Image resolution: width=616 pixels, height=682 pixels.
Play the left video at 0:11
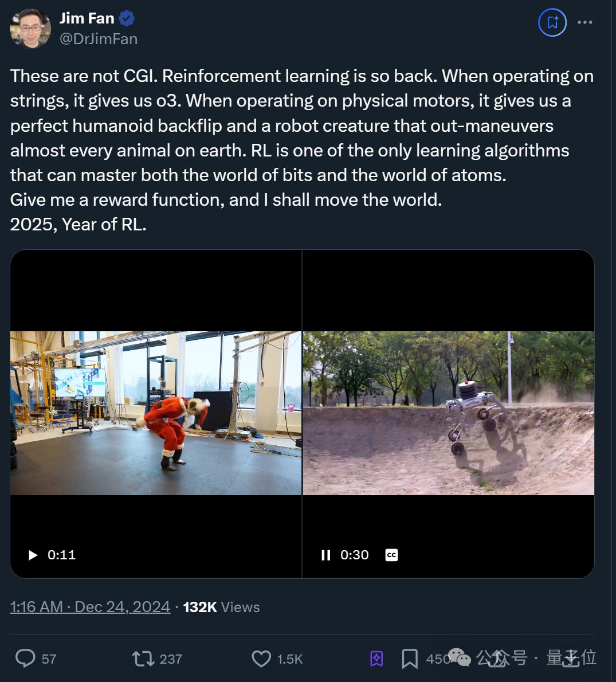33,555
